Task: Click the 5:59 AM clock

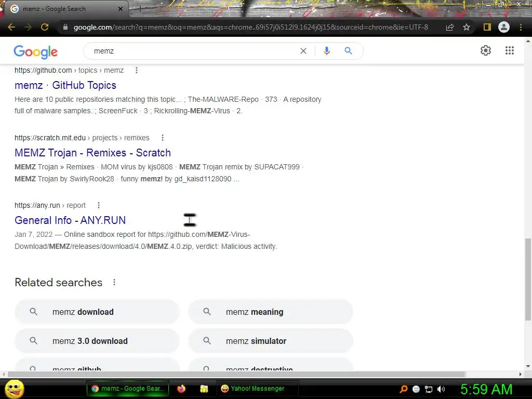Action: 486,389
